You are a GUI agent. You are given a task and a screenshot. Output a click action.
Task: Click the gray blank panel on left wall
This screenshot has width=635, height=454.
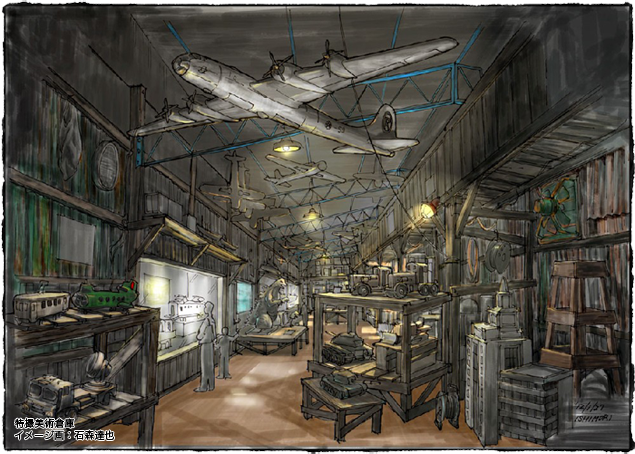pyautogui.click(x=76, y=240)
